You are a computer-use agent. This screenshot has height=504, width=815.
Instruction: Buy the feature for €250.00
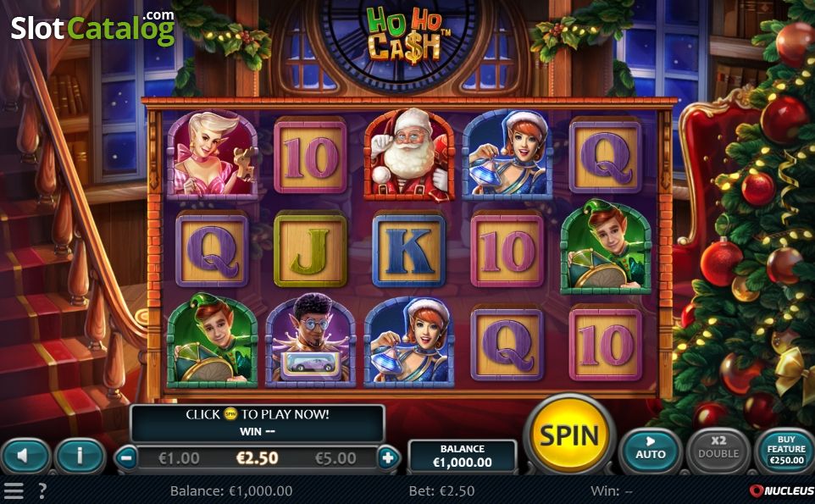(786, 451)
